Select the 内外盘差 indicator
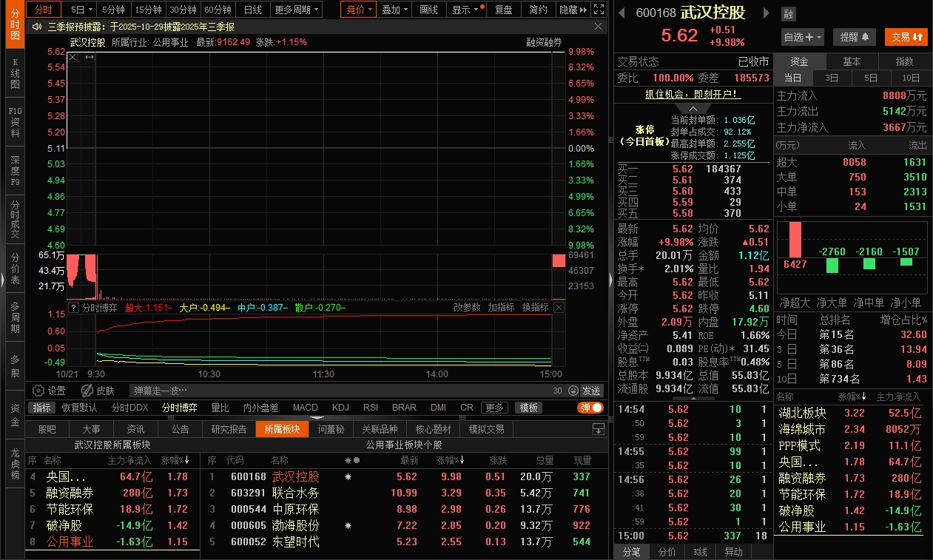Viewport: 933px width, 560px height. click(x=261, y=408)
